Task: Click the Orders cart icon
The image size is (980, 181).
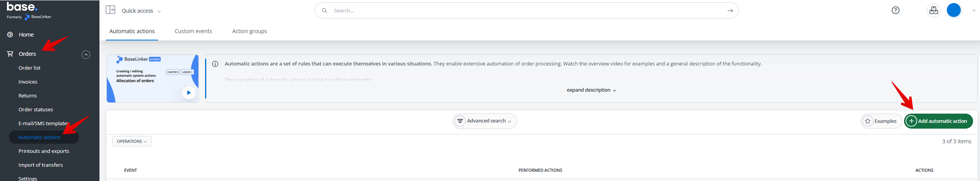Action: [x=10, y=54]
